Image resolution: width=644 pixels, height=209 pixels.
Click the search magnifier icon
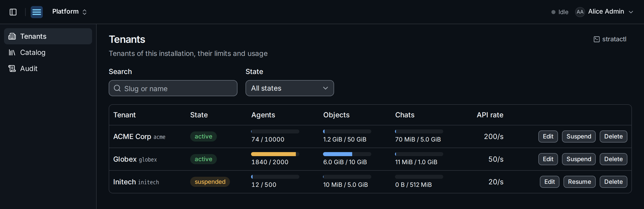coord(117,88)
